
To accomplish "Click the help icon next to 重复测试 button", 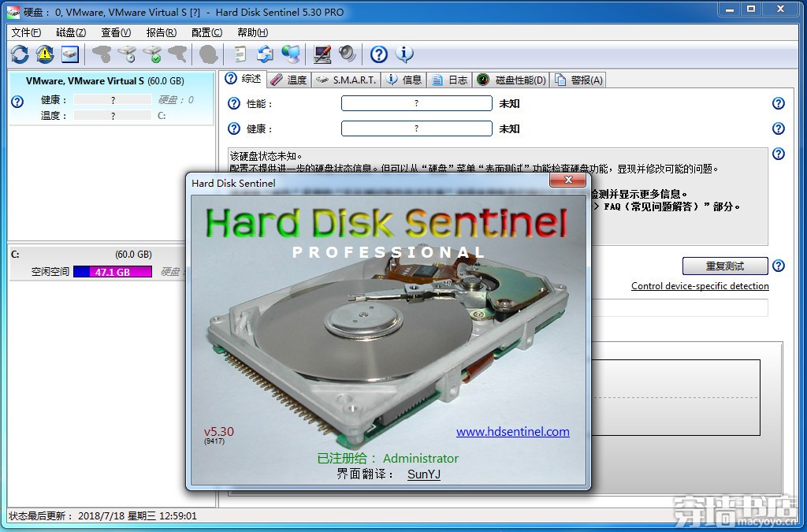I will (778, 266).
